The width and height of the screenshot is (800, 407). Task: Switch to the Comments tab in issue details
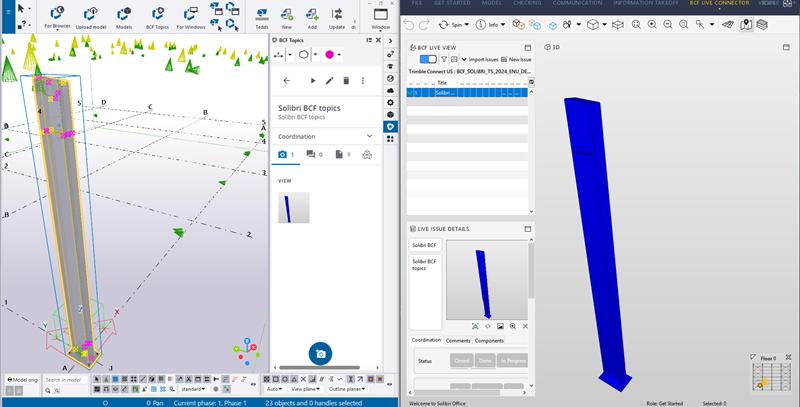pyautogui.click(x=458, y=340)
